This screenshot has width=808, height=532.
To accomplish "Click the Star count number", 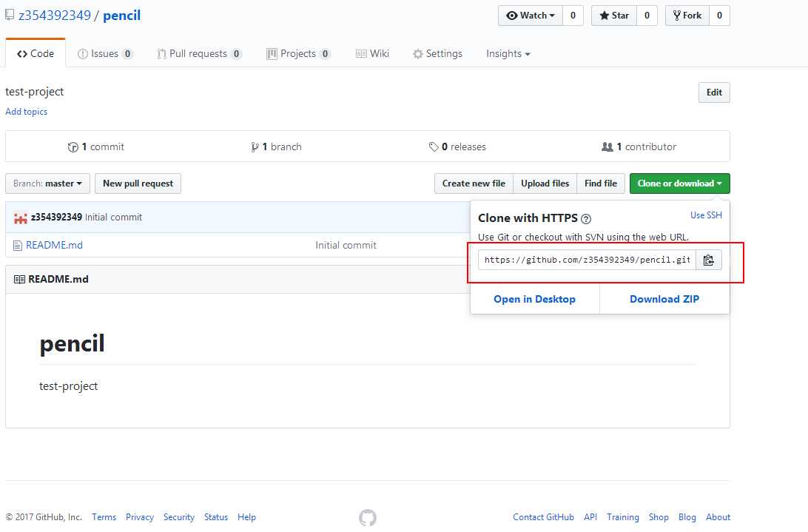I will pos(647,16).
